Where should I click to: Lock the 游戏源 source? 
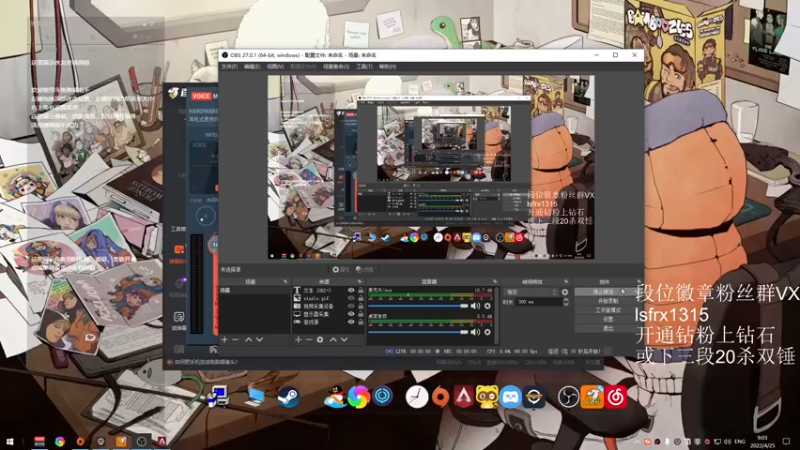(361, 322)
